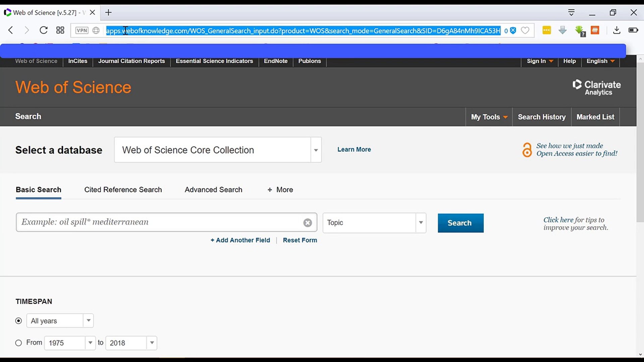Click the Reset Form link
The height and width of the screenshot is (362, 644).
click(300, 240)
